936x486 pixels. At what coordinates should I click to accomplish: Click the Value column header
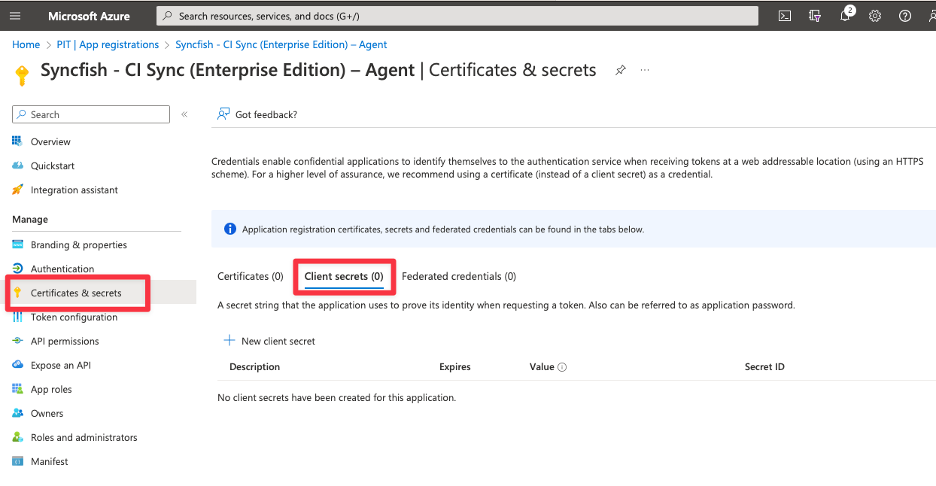click(x=542, y=367)
